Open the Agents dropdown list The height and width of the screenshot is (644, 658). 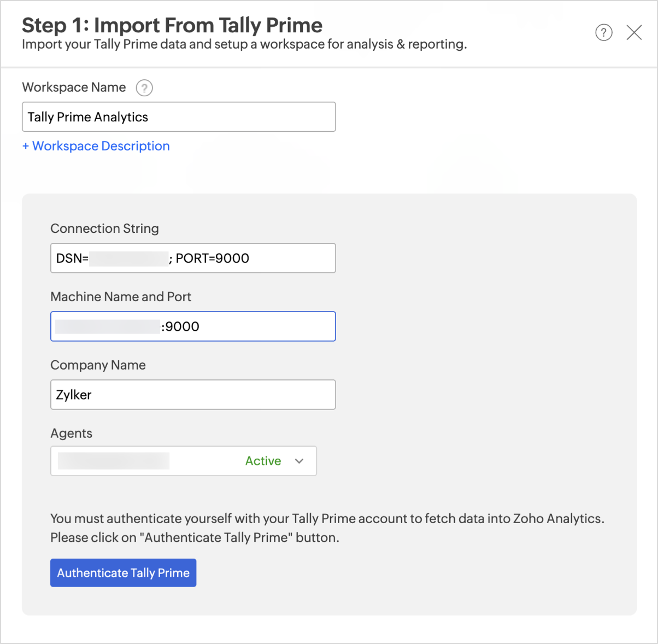pyautogui.click(x=183, y=461)
